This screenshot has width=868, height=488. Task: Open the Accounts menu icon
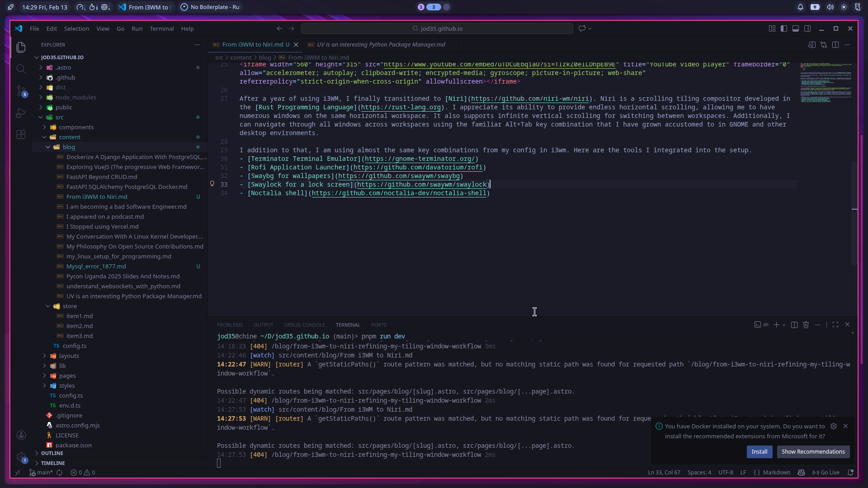tap(21, 435)
